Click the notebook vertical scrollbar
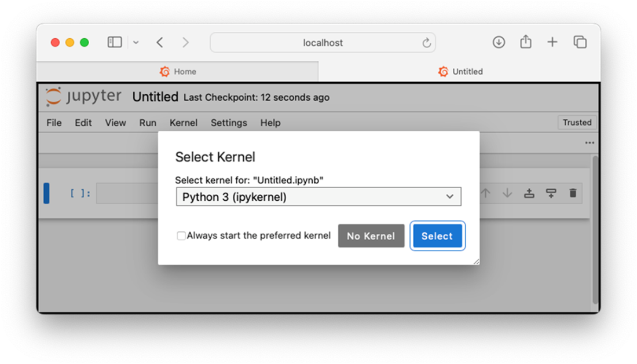Image resolution: width=637 pixels, height=364 pixels. (595, 231)
